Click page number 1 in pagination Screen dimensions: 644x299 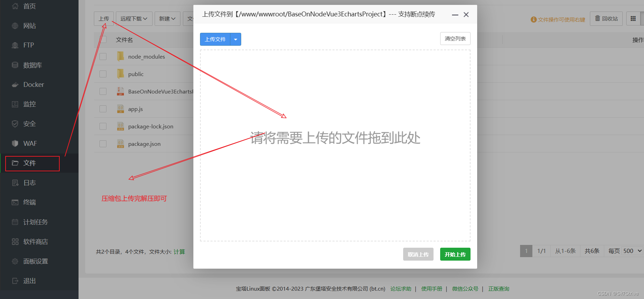click(x=526, y=251)
